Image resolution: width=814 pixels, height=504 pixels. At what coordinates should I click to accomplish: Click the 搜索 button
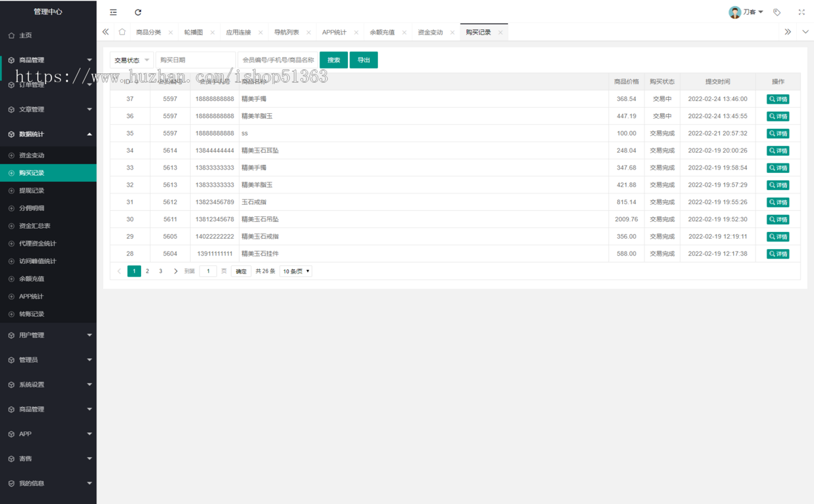(334, 60)
